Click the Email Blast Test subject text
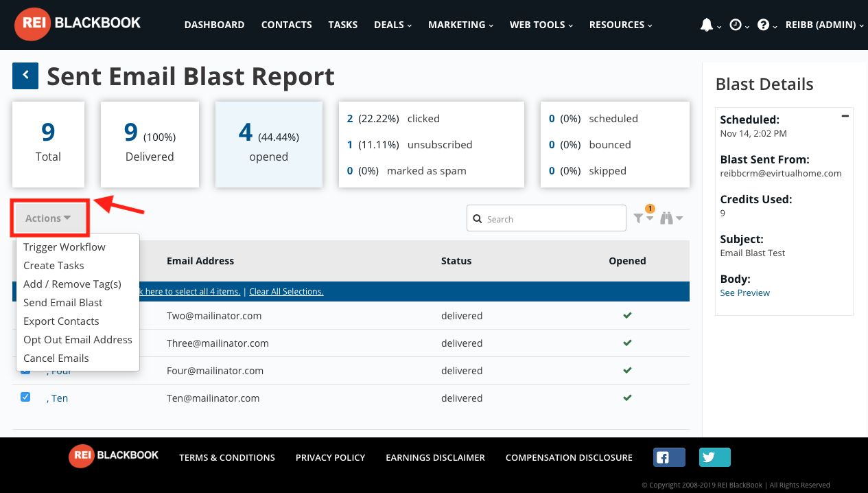868x493 pixels. [x=753, y=253]
